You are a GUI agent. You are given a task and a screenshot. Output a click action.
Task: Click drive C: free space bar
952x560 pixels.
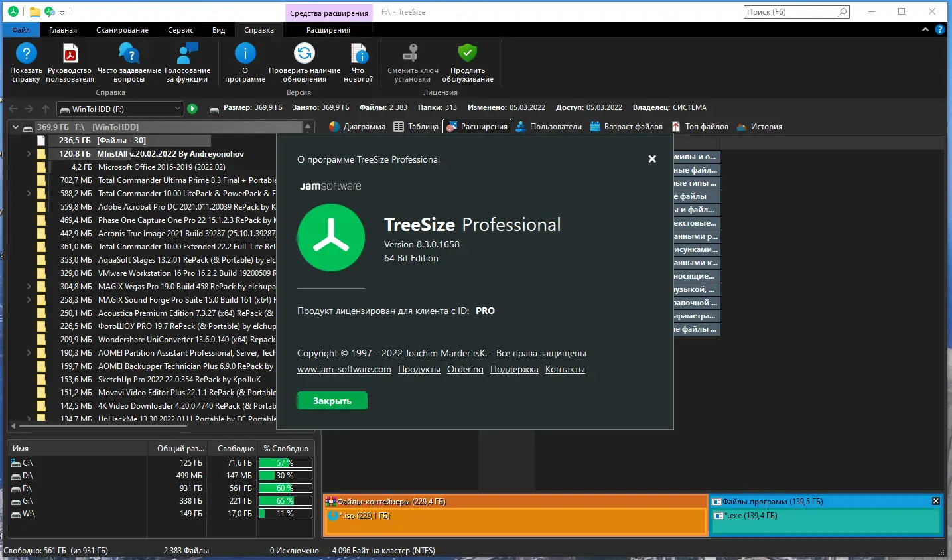pos(285,462)
